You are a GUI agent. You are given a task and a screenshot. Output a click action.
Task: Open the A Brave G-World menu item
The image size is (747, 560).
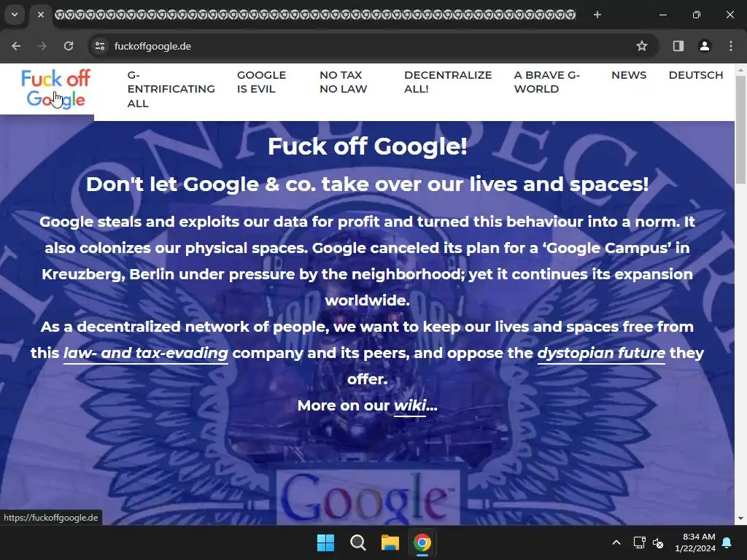tap(547, 82)
